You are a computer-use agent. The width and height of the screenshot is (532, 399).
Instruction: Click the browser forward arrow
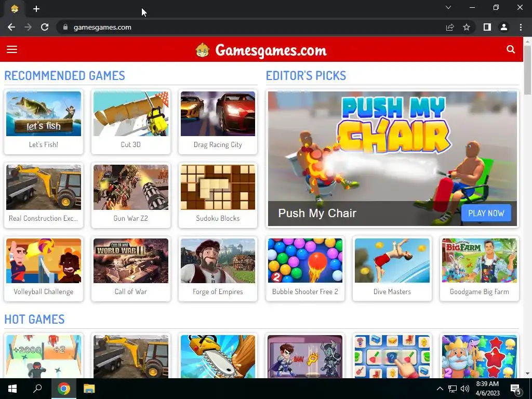coord(28,27)
